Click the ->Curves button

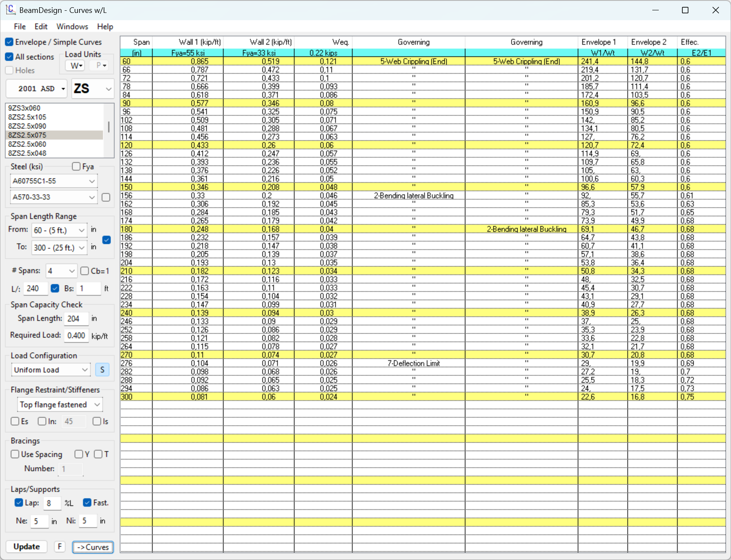click(x=93, y=547)
